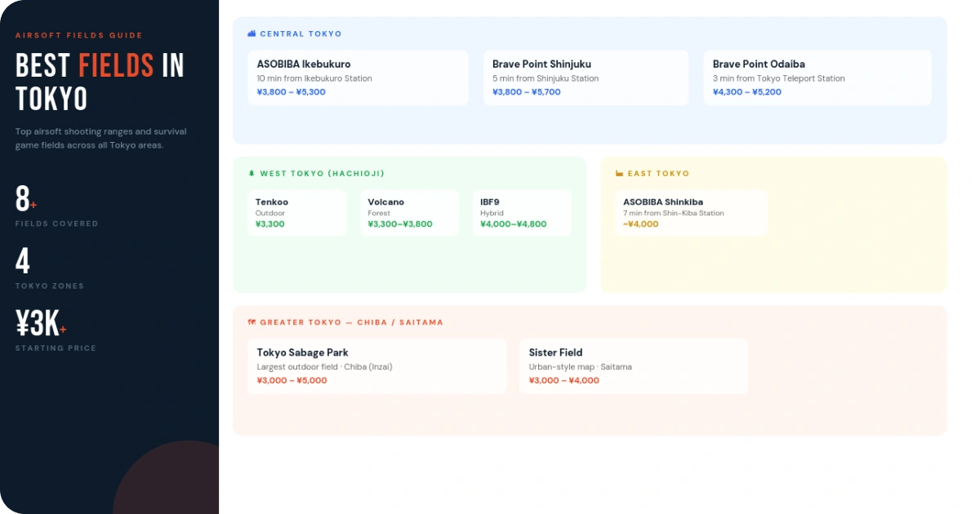Click the 8+ fields covered stat

(26, 200)
